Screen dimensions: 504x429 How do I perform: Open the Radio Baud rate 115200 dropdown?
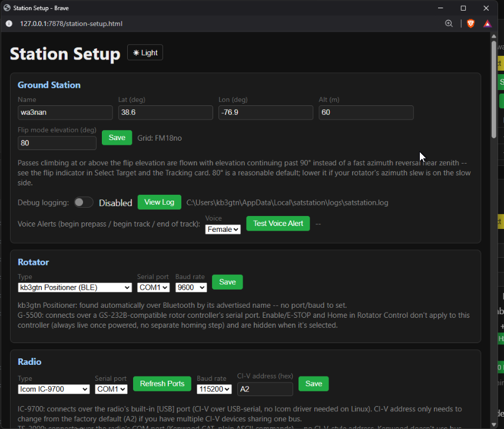tap(214, 389)
